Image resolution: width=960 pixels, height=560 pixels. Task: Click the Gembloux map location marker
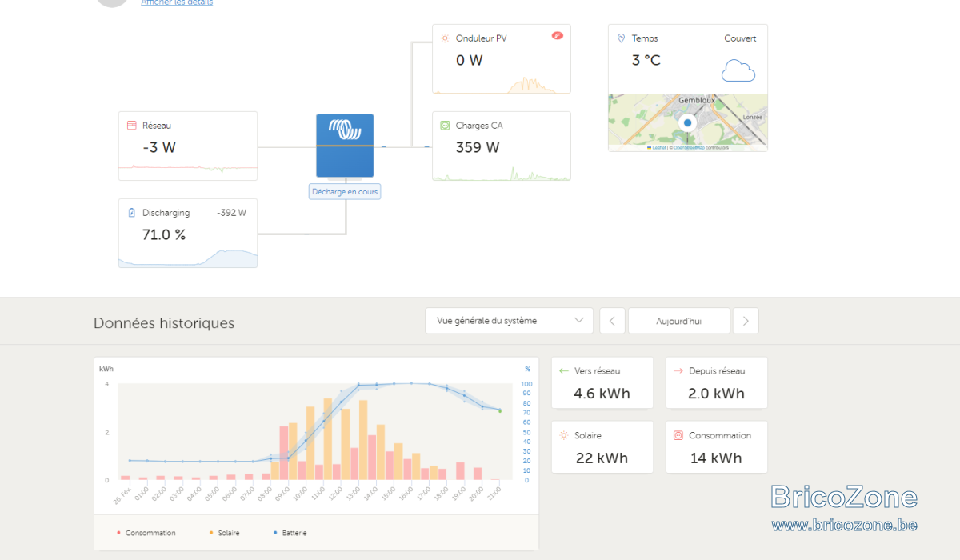tap(686, 123)
